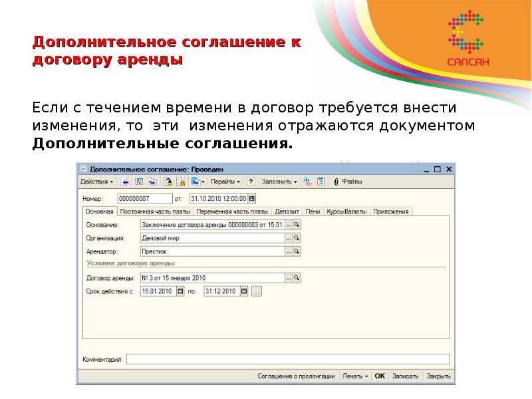This screenshot has height=399, width=532.
Task: Click the help question mark icon
Action: tap(251, 182)
